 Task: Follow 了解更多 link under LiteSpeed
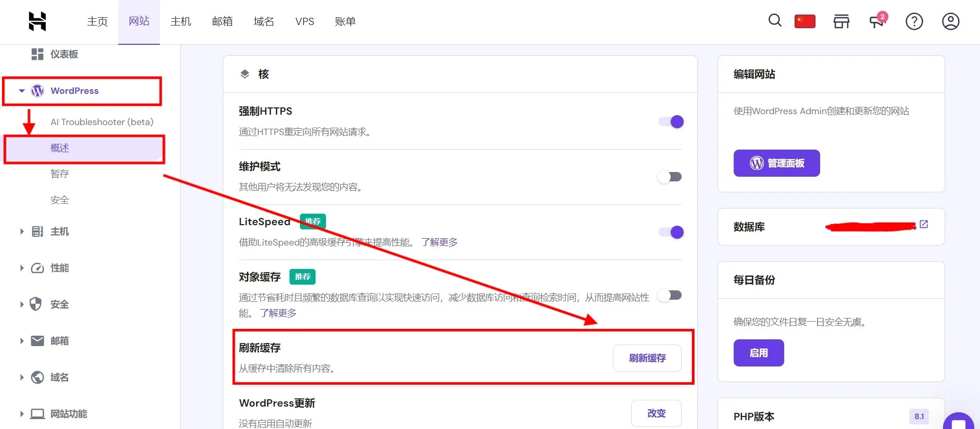coord(439,242)
